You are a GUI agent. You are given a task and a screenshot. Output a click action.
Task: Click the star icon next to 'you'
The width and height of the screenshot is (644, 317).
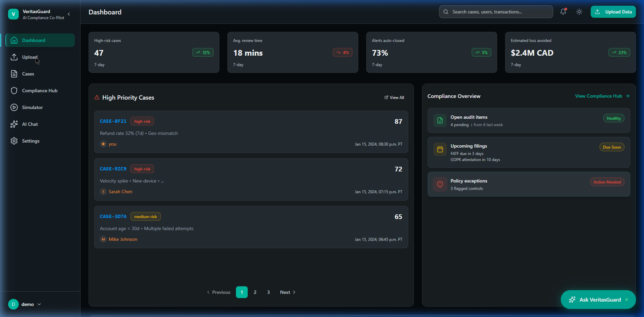point(103,144)
